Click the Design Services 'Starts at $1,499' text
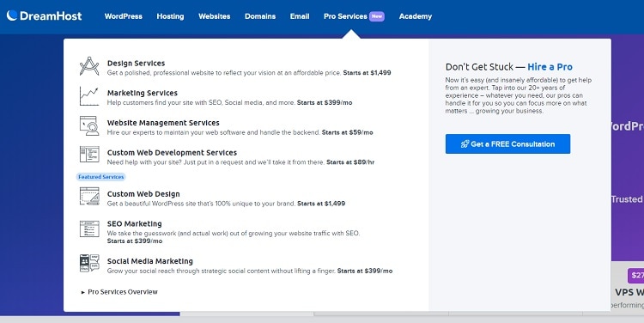644x323 pixels. [x=367, y=73]
